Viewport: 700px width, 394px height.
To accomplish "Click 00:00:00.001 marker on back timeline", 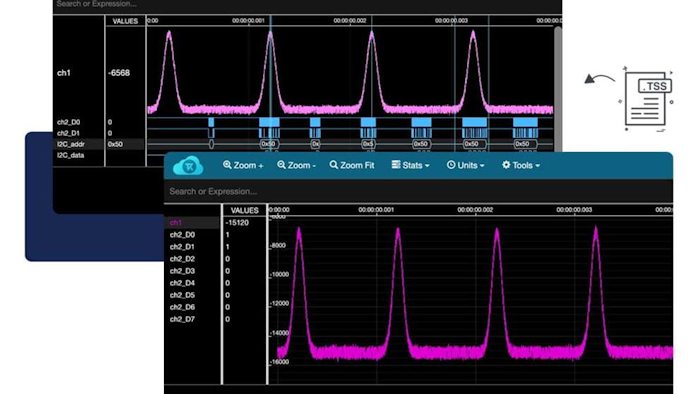I will [x=248, y=21].
